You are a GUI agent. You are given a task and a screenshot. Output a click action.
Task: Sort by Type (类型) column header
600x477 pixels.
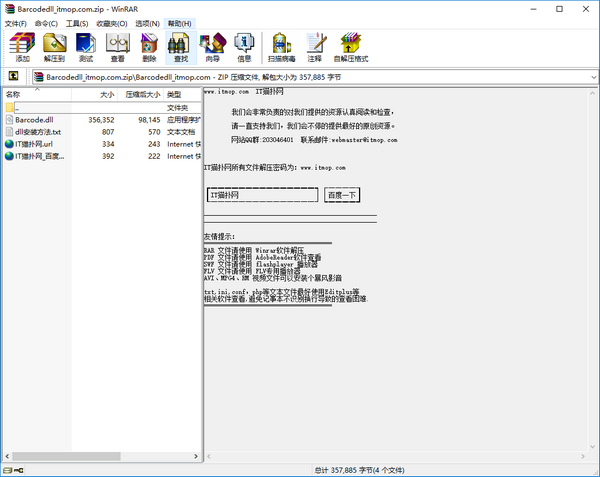click(183, 94)
